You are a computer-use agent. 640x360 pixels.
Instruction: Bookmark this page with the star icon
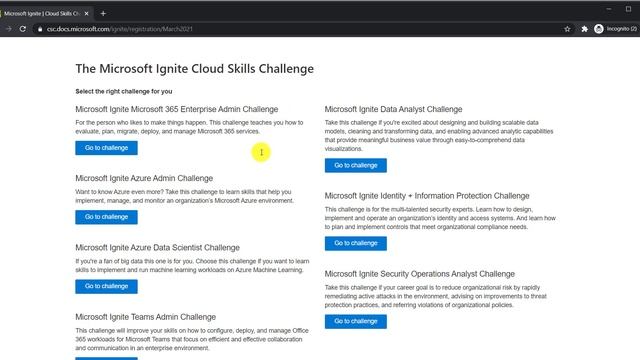(567, 29)
